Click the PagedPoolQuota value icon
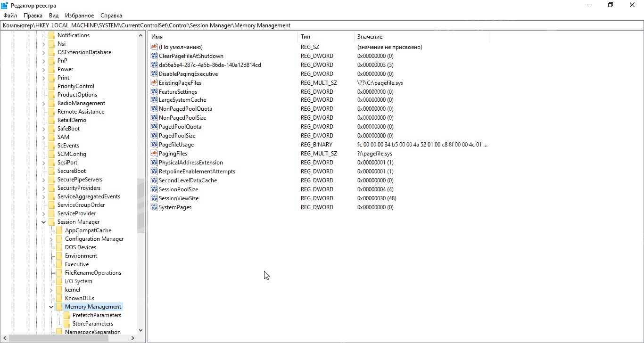Viewport: 644px width, 343px height. tap(154, 127)
